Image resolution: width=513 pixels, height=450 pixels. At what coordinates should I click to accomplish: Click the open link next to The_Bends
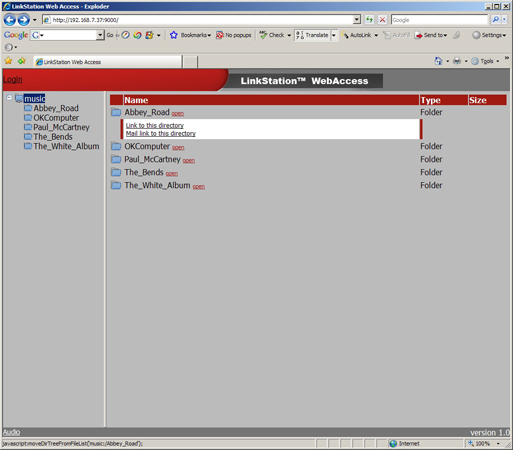[172, 174]
